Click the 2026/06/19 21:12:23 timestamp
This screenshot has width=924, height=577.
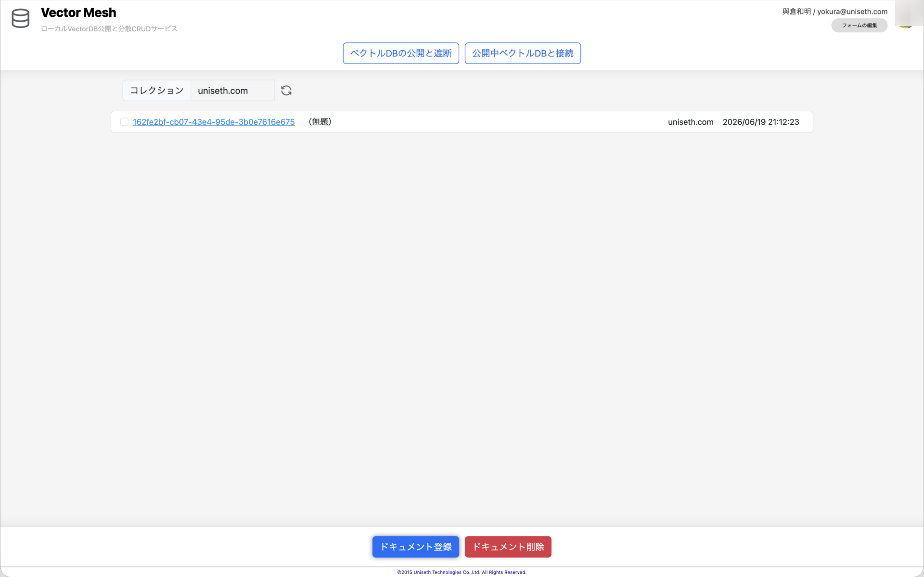[761, 122]
